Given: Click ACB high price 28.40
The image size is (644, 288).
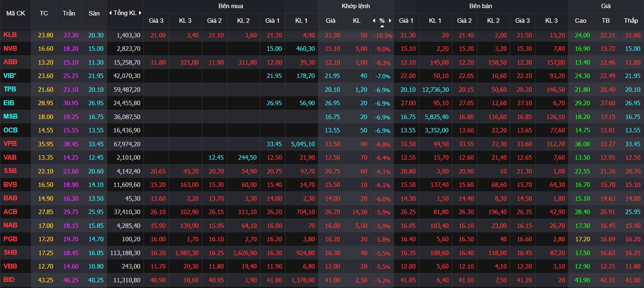Looking at the screenshot, I should [582, 212].
